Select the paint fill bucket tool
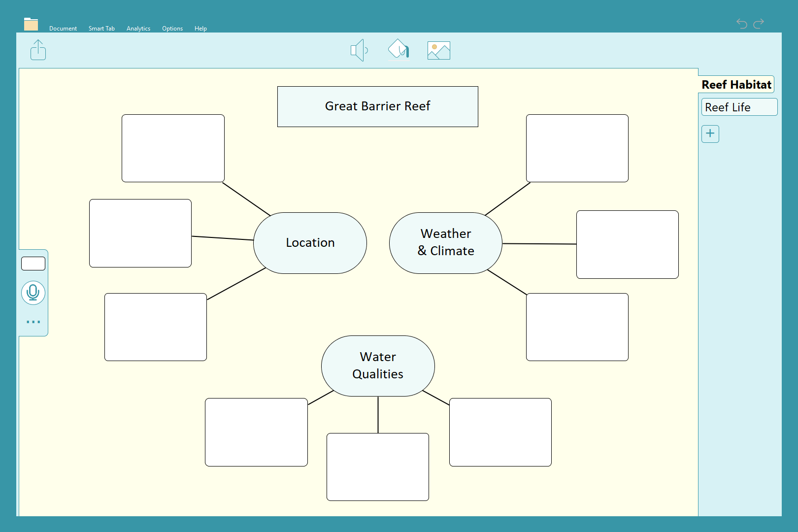This screenshot has height=532, width=798. [x=399, y=50]
